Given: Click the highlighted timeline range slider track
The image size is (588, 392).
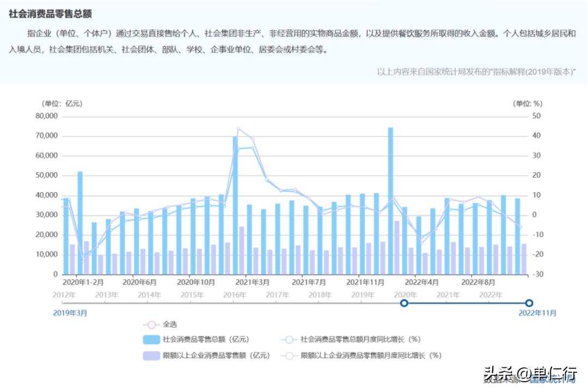Looking at the screenshot, I should 465,304.
